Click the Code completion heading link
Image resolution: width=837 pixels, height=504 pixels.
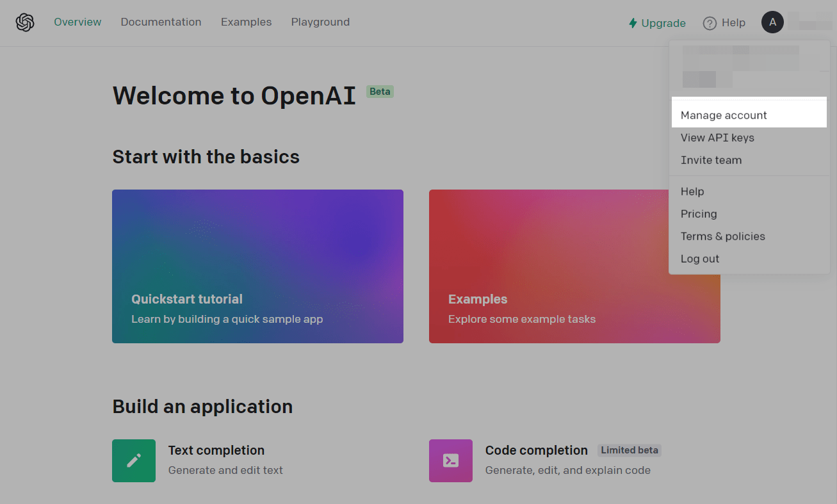(x=536, y=450)
